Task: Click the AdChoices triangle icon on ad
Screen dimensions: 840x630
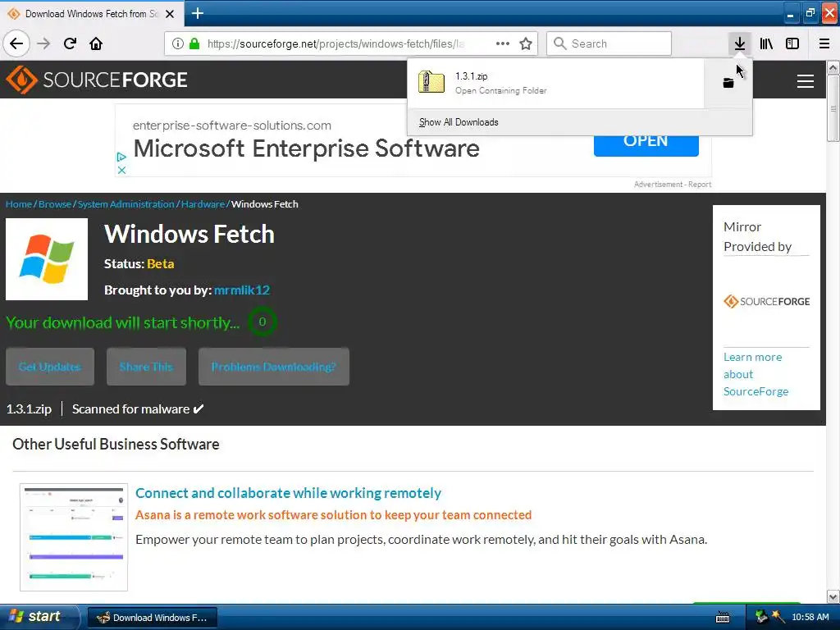Action: click(x=121, y=157)
